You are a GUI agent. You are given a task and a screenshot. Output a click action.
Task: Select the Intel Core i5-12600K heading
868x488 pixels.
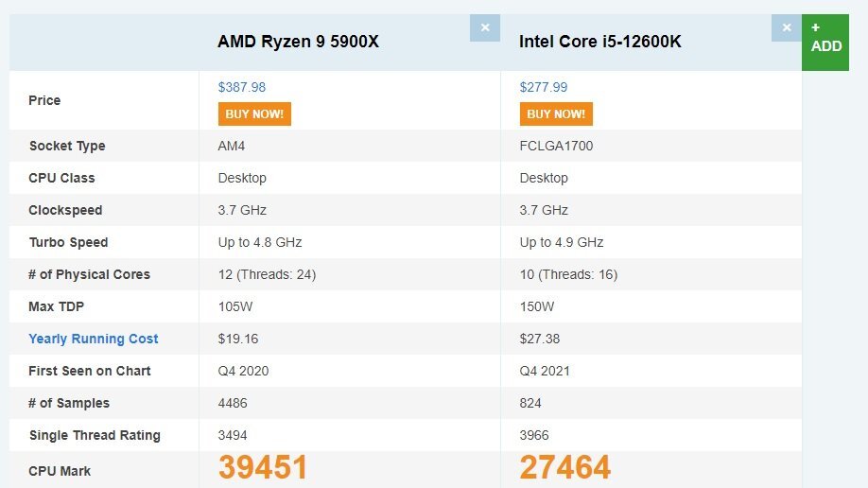tap(600, 42)
